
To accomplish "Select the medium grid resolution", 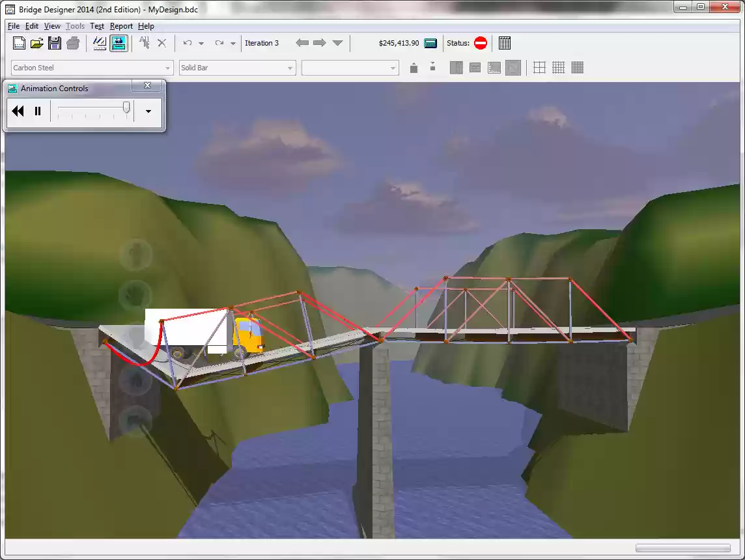I will (558, 68).
